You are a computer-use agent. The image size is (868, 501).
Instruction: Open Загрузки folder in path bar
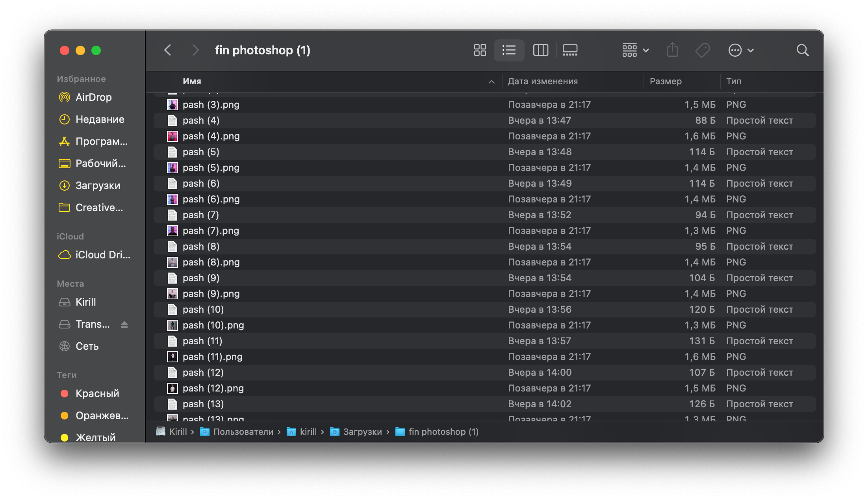point(362,432)
